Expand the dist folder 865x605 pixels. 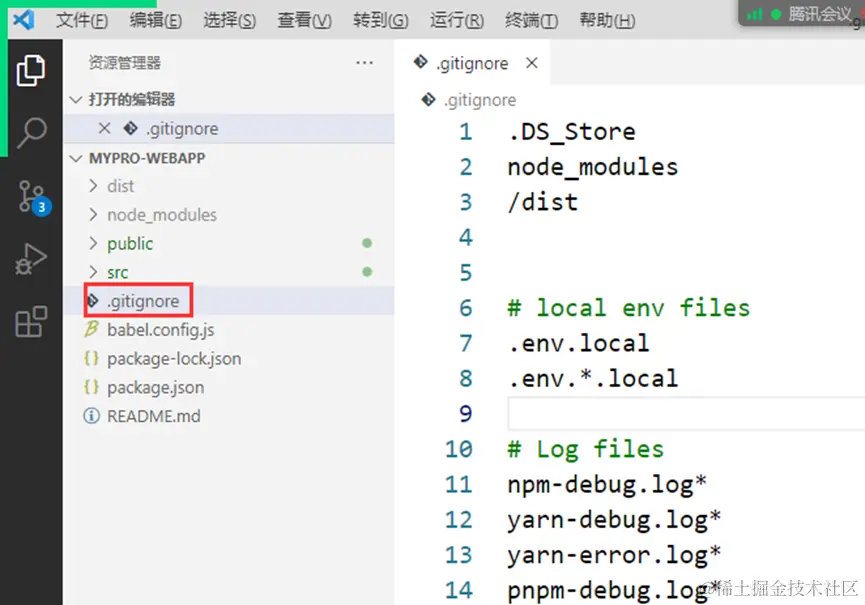point(93,186)
